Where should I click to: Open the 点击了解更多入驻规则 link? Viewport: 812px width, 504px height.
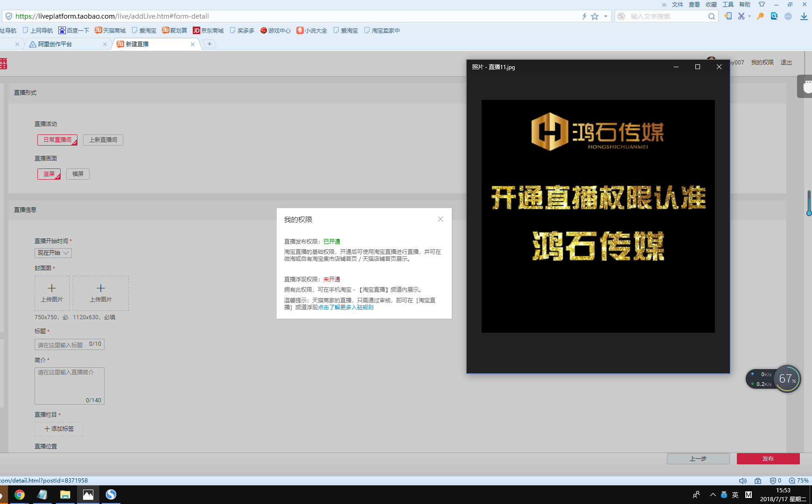[x=346, y=308]
